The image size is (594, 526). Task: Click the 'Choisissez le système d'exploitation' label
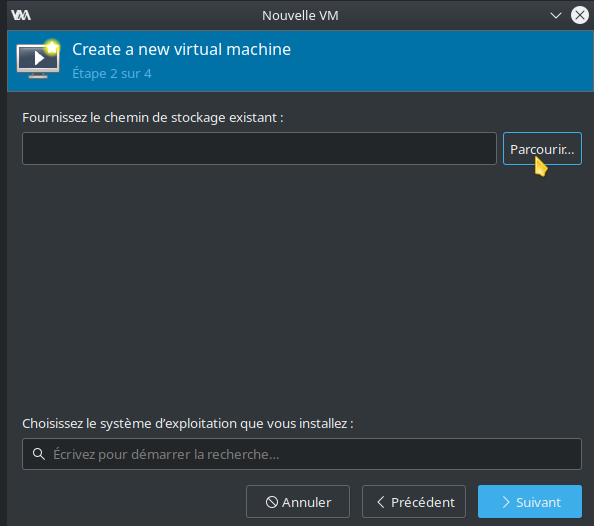pos(188,423)
